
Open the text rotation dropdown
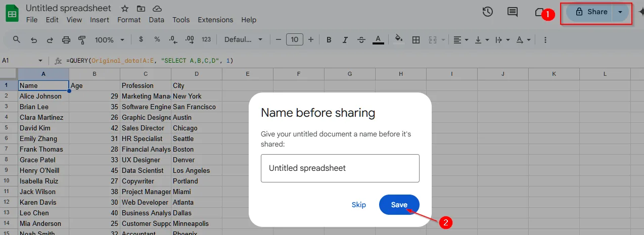pyautogui.click(x=524, y=39)
